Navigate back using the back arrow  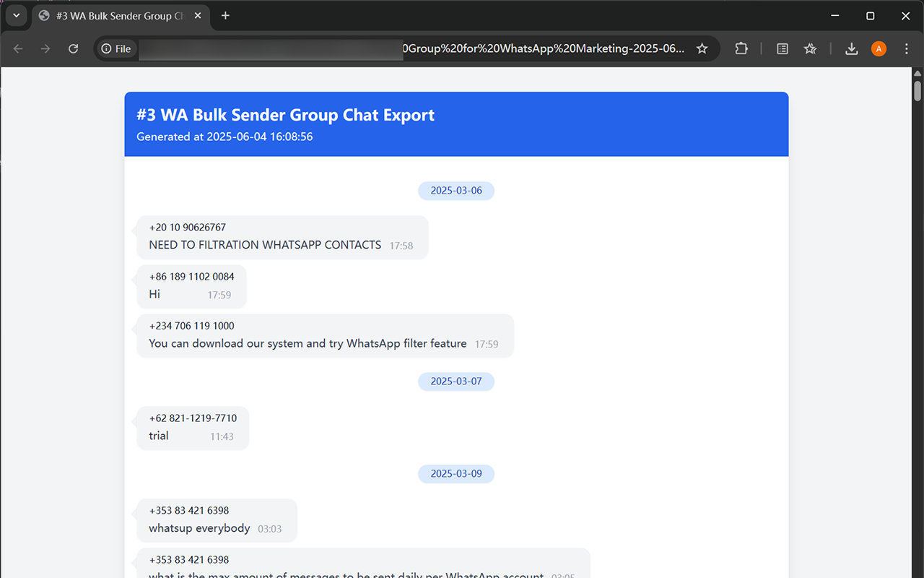[x=17, y=48]
